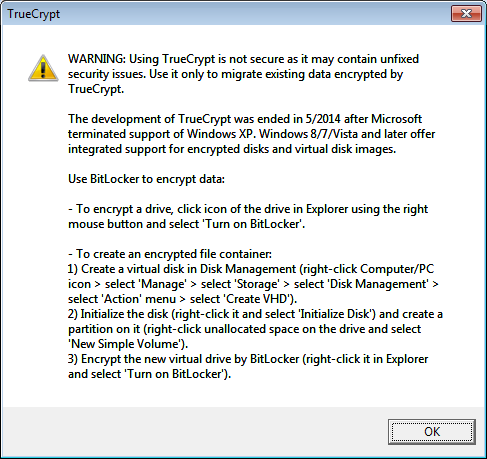This screenshot has height=459, width=487.
Task: Click the yellow warning triangle icon
Action: tap(43, 68)
